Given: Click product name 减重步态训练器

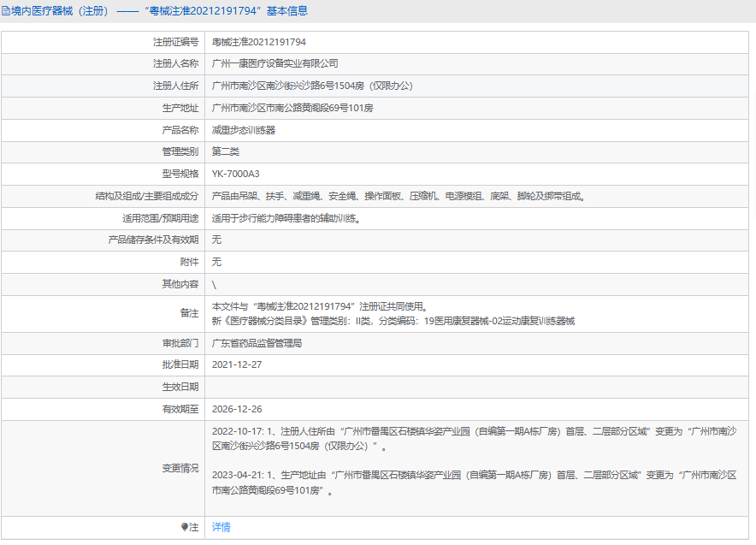Looking at the screenshot, I should (243, 130).
